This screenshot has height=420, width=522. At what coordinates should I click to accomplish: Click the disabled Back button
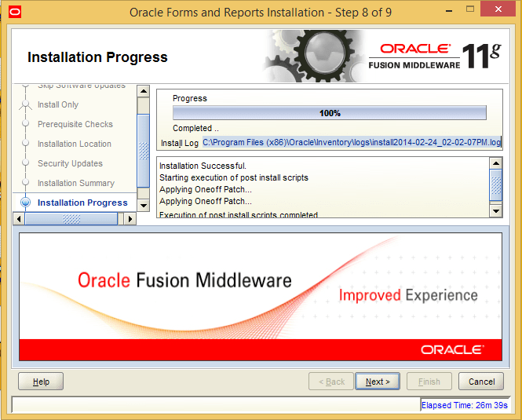point(331,382)
